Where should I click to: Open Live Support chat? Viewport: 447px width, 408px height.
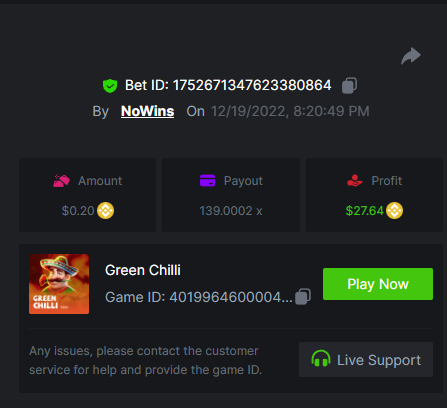366,359
